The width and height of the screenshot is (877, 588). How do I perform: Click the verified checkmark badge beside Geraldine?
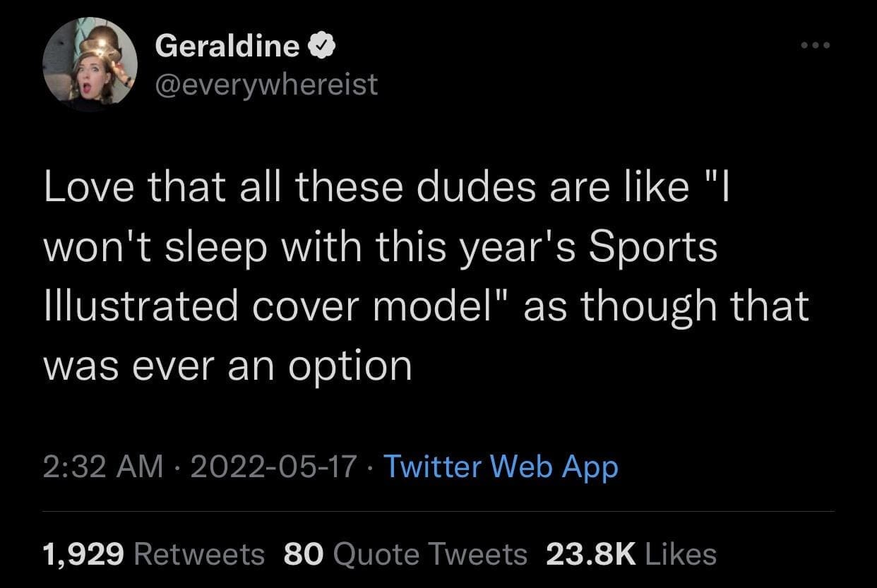click(x=321, y=47)
